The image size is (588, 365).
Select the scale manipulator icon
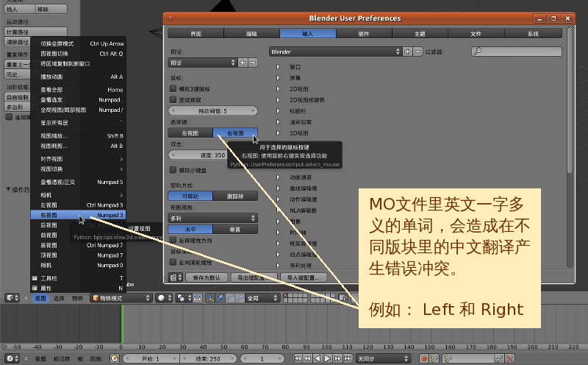[240, 298]
